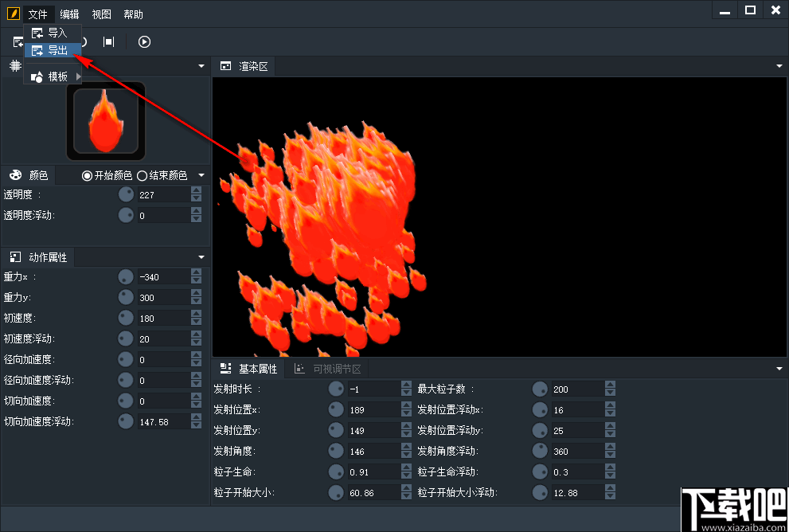Click the 模板 shapes icon in the menu
Viewport: 789px width, 532px height.
click(37, 77)
